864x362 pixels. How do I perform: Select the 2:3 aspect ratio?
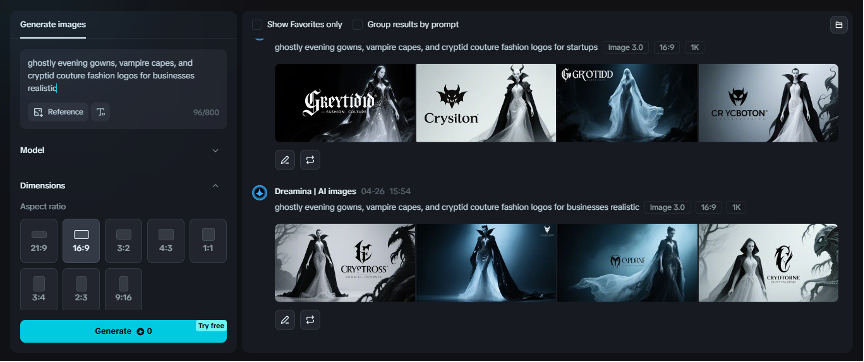[81, 289]
